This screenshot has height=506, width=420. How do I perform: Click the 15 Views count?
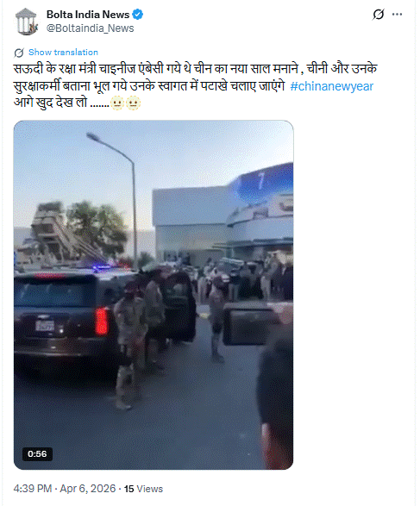click(143, 489)
